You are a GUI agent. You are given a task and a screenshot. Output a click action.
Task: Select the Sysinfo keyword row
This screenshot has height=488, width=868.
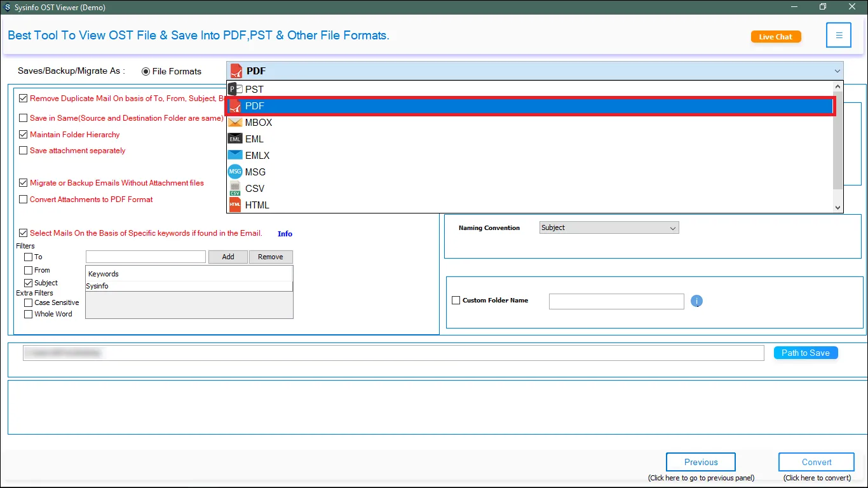pyautogui.click(x=189, y=287)
